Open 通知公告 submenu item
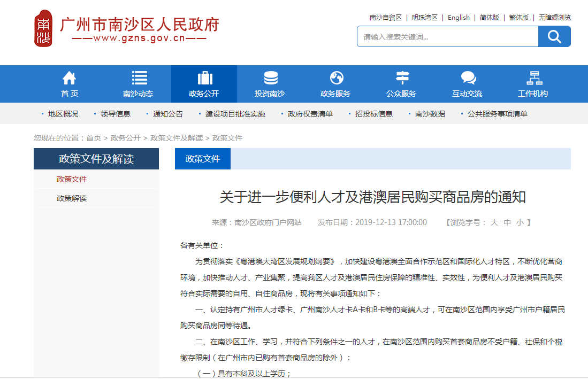The image size is (588, 379). 167,114
